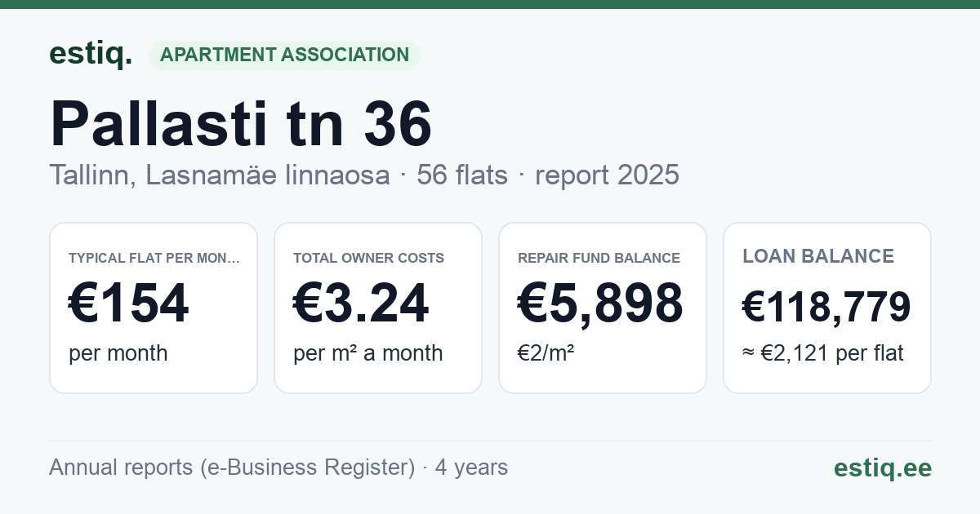Click the €2/m² text
This screenshot has height=514, width=980.
(x=546, y=353)
